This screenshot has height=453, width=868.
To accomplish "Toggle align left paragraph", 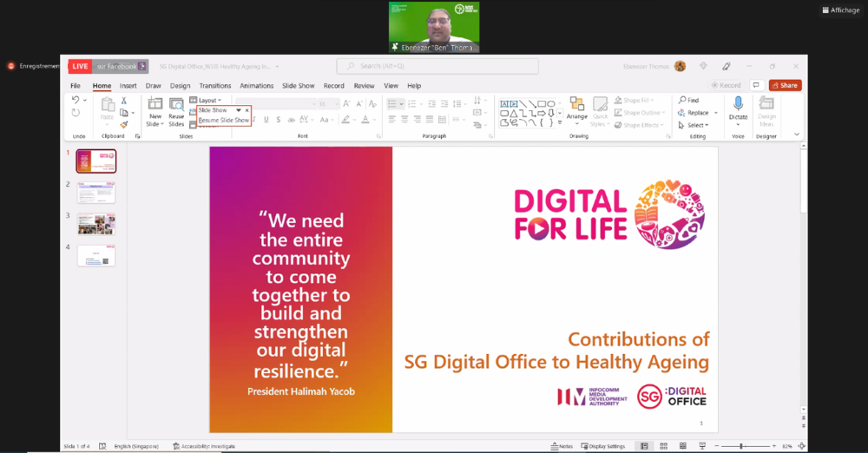I will [392, 119].
